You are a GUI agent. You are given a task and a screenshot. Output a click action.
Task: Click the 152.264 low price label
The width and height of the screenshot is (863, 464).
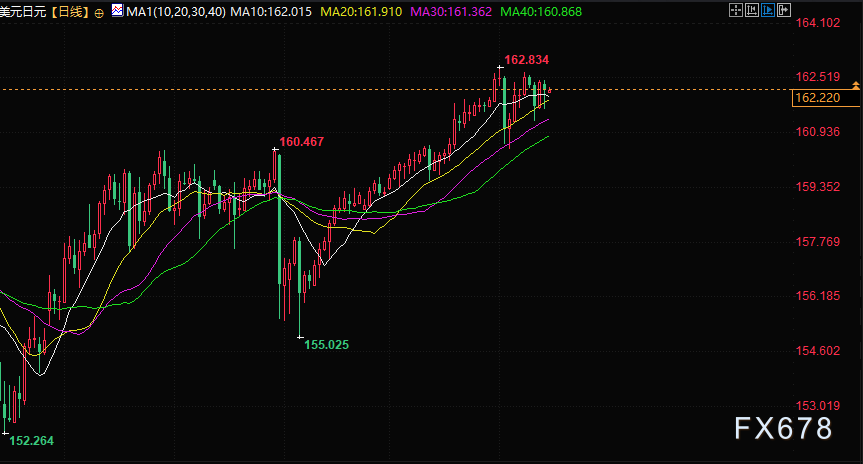pyautogui.click(x=31, y=440)
